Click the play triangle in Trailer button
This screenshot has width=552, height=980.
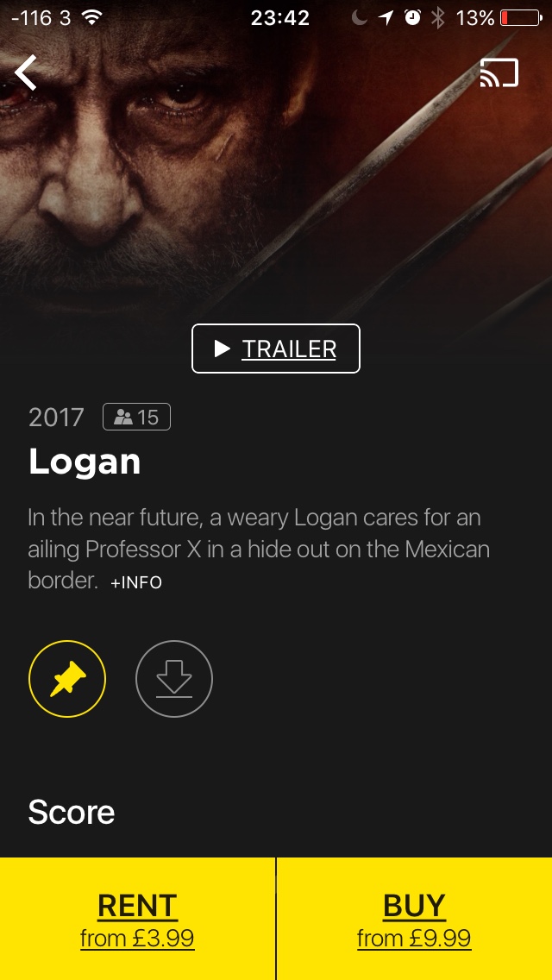pyautogui.click(x=222, y=349)
